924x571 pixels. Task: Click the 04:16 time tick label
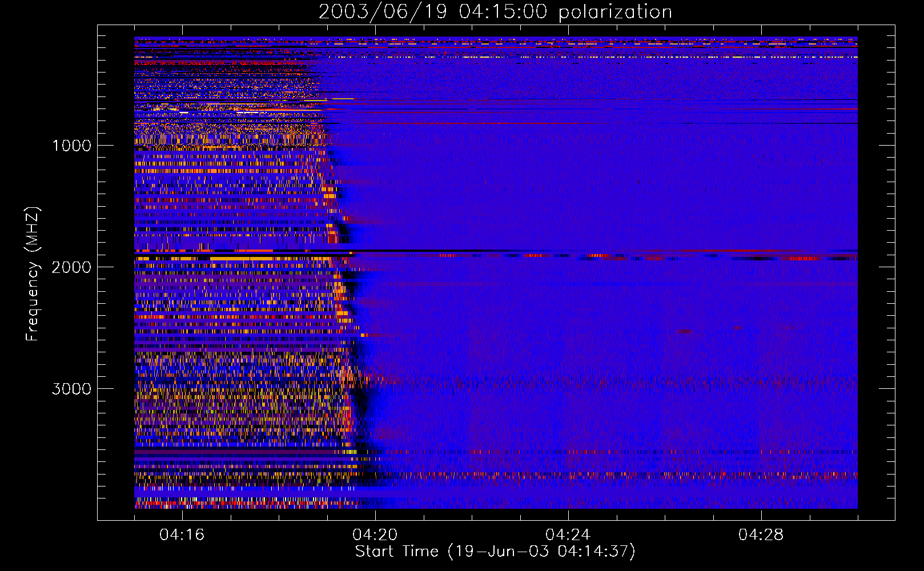[182, 535]
